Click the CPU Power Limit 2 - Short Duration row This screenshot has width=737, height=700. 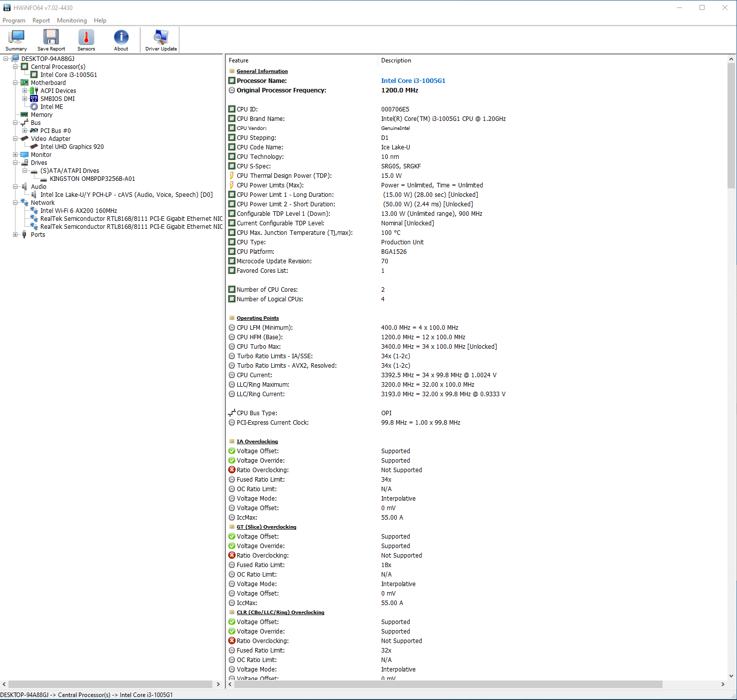pyautogui.click(x=477, y=204)
